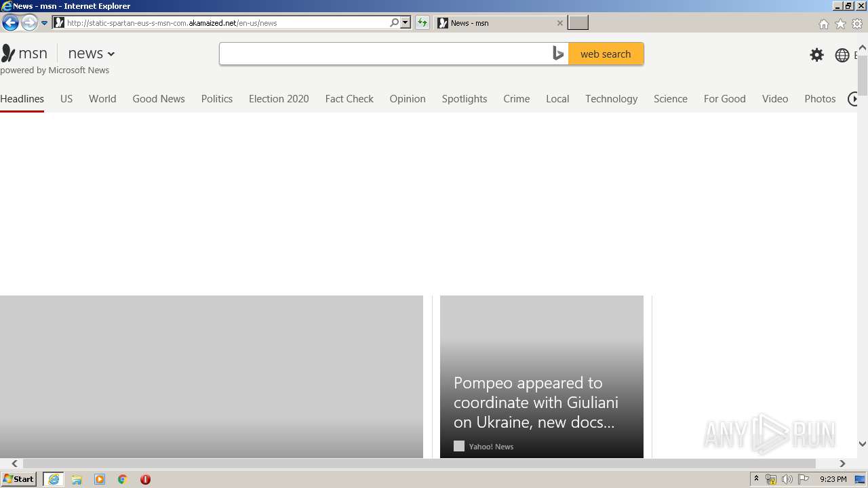Viewport: 868px width, 488px height.
Task: Open a new blank tab
Action: coord(578,23)
